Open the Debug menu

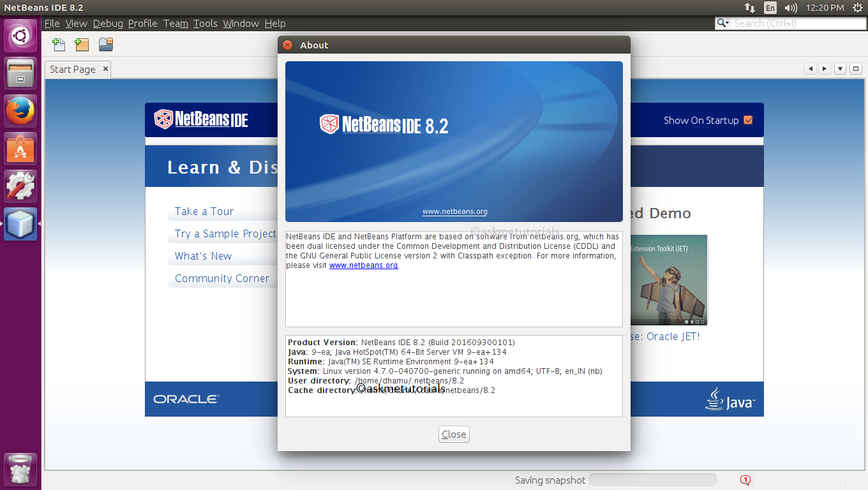coord(108,24)
